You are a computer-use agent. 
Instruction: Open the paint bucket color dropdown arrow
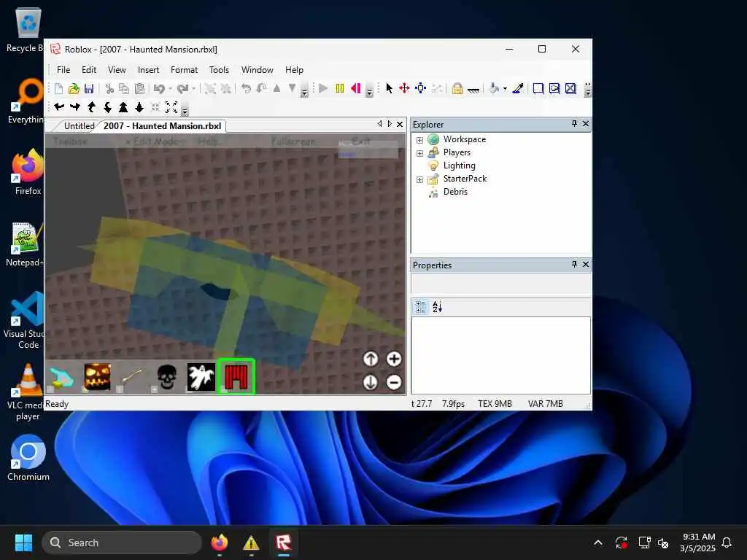pyautogui.click(x=505, y=88)
